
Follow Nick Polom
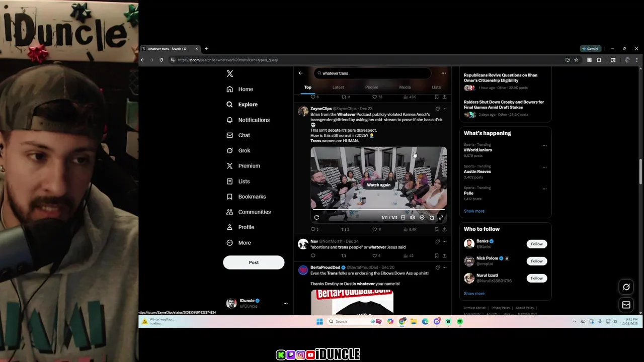tap(537, 261)
